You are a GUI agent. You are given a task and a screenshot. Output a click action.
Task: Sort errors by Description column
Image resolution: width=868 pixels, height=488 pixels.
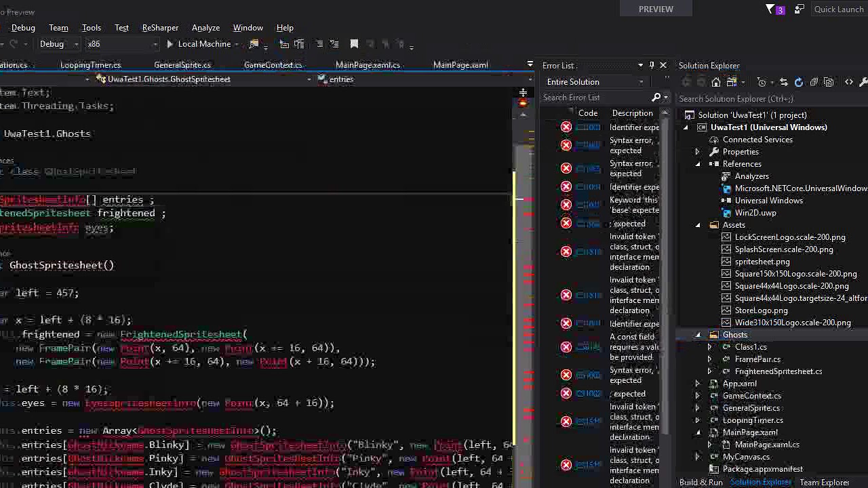633,113
